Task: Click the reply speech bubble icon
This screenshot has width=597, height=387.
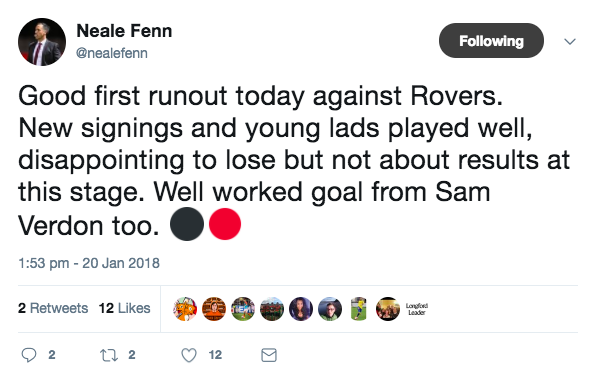Action: click(29, 355)
